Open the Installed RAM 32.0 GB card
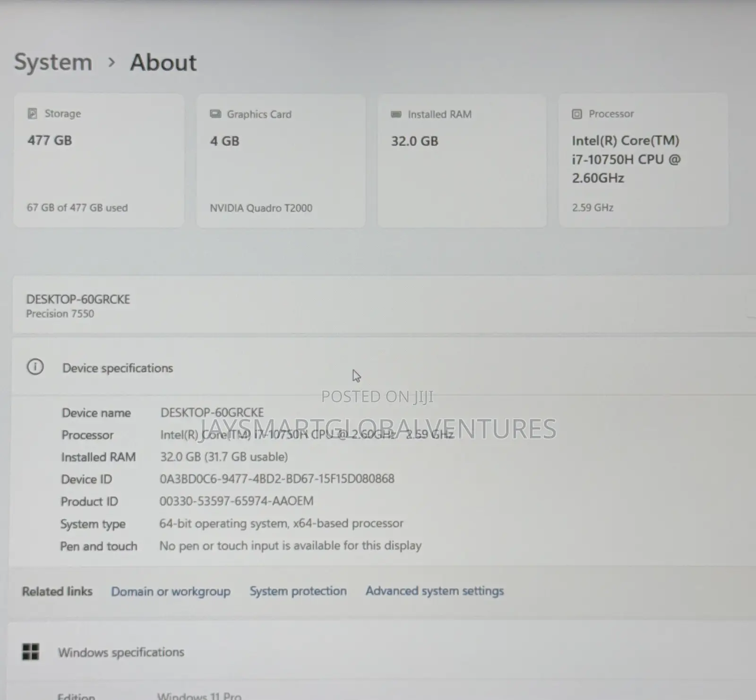Viewport: 756px width, 700px height. click(462, 161)
